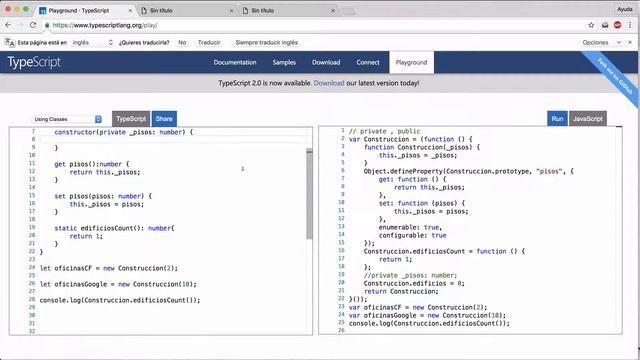640x360 pixels.
Task: Click the '// private , public' comment in output
Action: 384,131
